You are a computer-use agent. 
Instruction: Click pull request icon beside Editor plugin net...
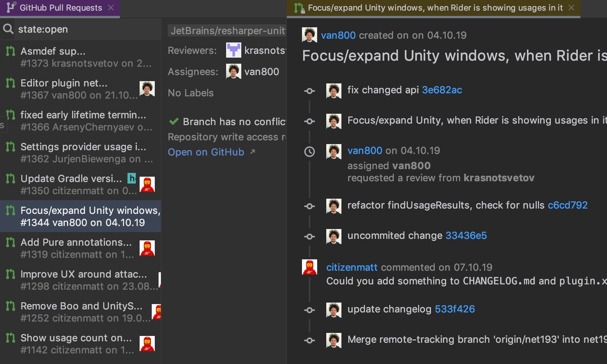click(x=11, y=83)
